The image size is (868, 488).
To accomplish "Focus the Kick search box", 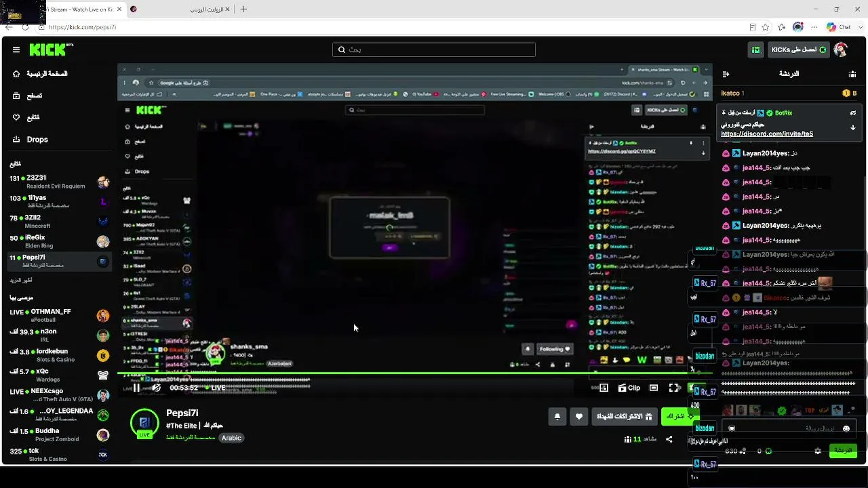I will (x=434, y=49).
